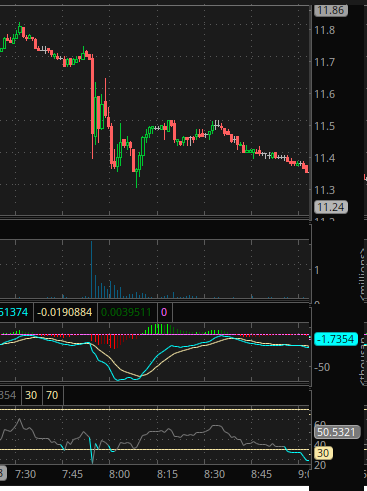The height and width of the screenshot is (491, 367).
Task: Click the 8:30 time axis label
Action: click(214, 474)
